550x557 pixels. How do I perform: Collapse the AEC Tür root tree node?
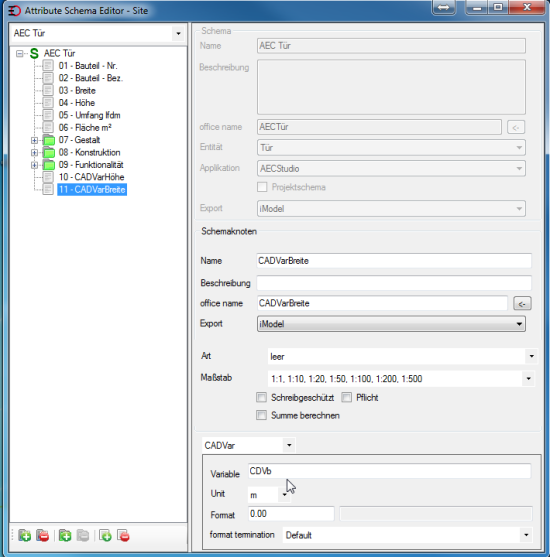click(x=20, y=54)
